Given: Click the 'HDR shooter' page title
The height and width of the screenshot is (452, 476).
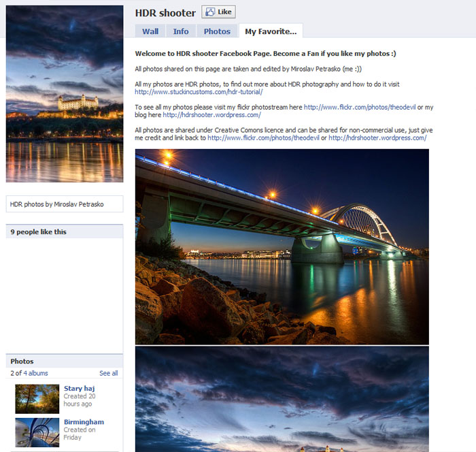Looking at the screenshot, I should [165, 13].
